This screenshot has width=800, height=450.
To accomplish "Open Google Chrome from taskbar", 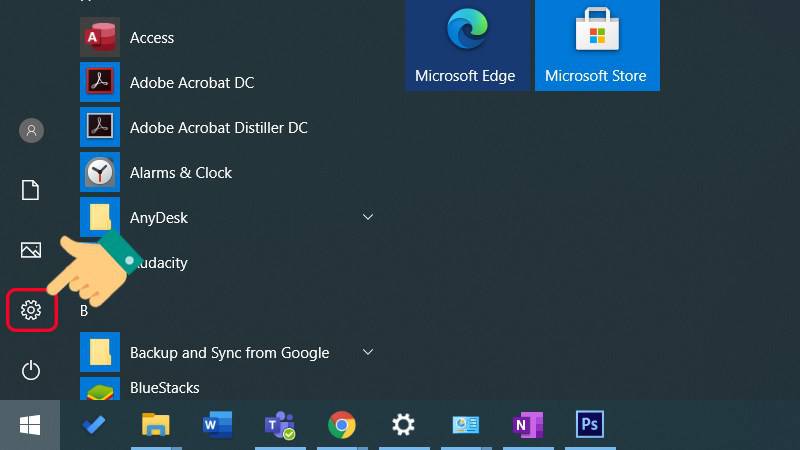I will (342, 424).
